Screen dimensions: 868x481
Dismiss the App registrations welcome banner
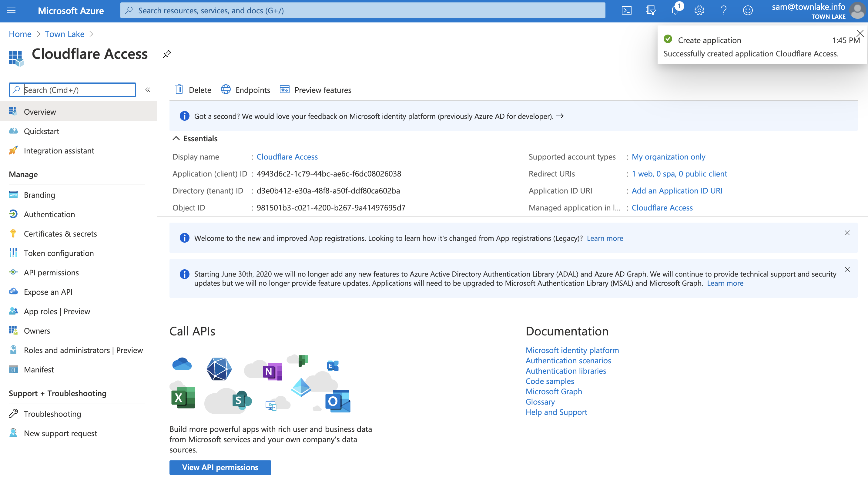847,233
